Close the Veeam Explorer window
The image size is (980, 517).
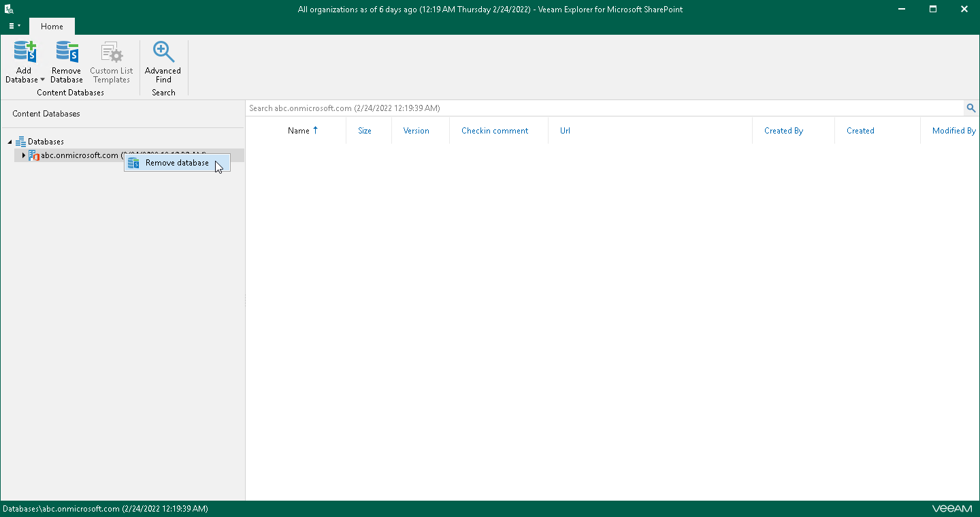(964, 10)
